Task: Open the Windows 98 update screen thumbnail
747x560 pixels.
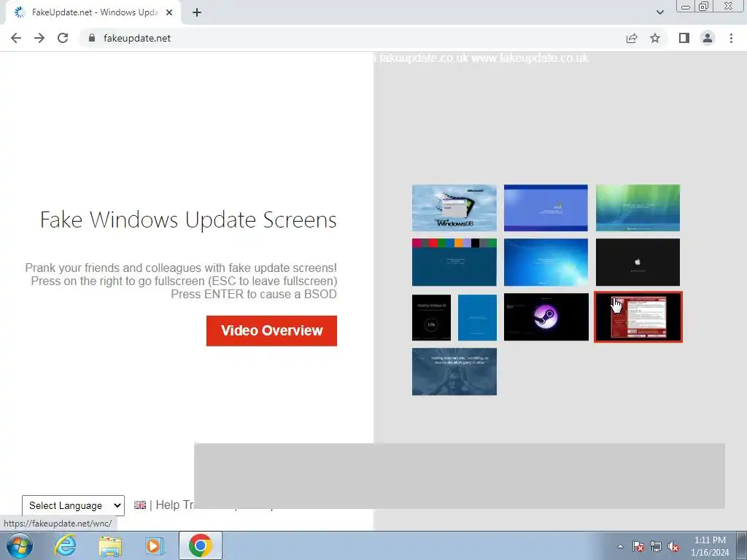Action: 454,208
